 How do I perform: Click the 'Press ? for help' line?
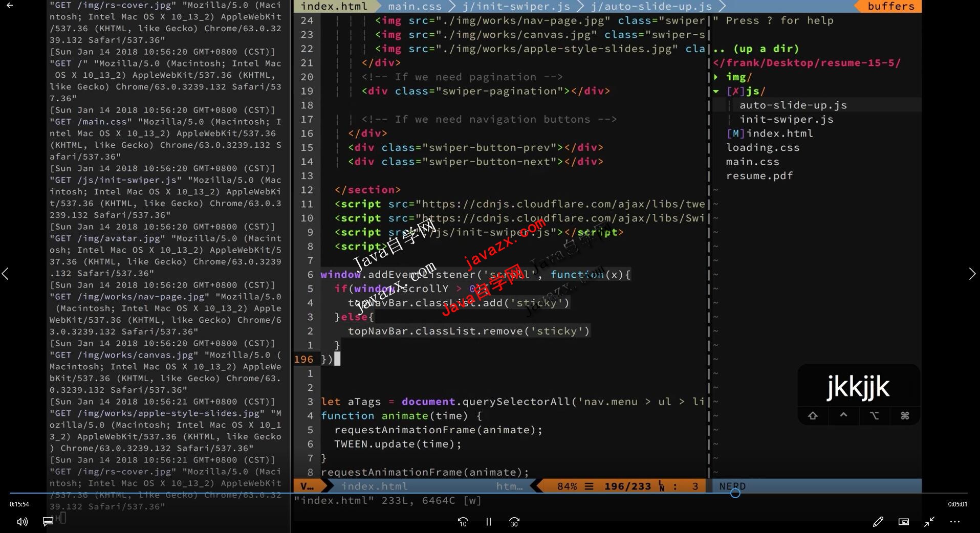[x=773, y=20]
